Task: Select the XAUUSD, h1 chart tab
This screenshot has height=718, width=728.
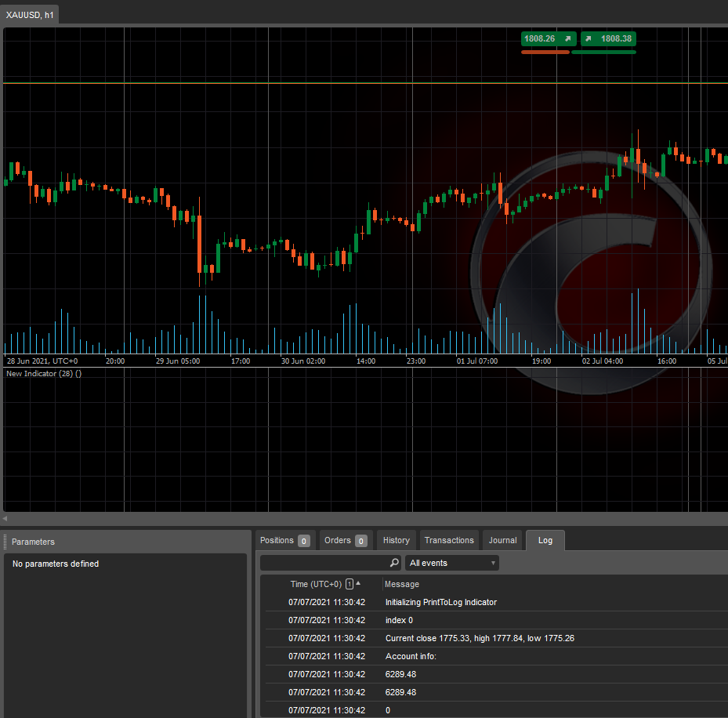Action: pos(30,15)
